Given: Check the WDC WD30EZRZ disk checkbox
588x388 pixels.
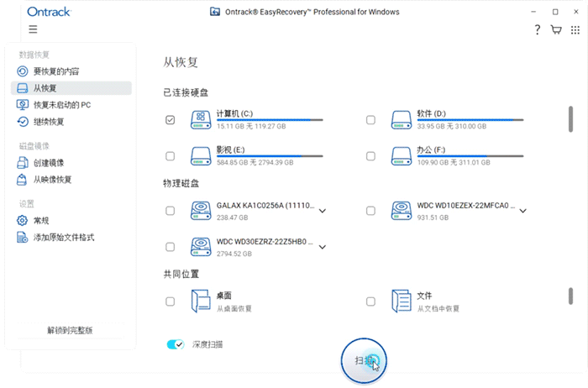Looking at the screenshot, I should click(171, 247).
